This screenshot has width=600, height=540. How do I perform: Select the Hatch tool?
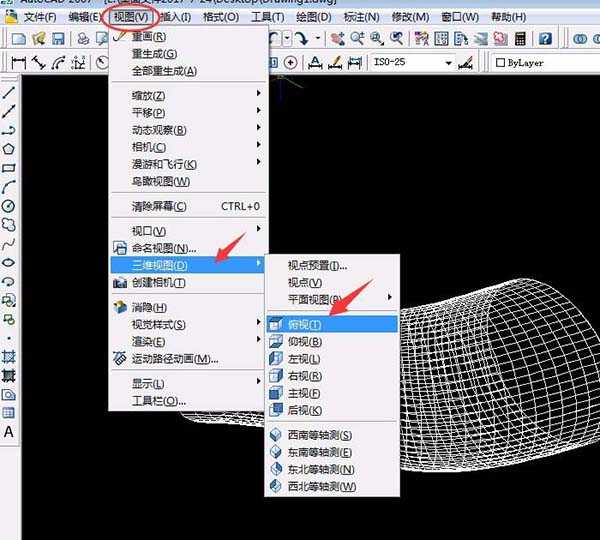(x=8, y=357)
